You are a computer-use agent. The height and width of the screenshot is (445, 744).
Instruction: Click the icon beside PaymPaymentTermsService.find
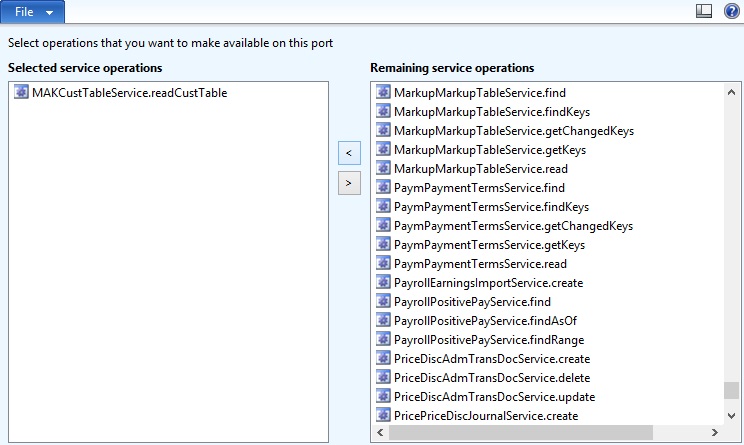pos(383,188)
